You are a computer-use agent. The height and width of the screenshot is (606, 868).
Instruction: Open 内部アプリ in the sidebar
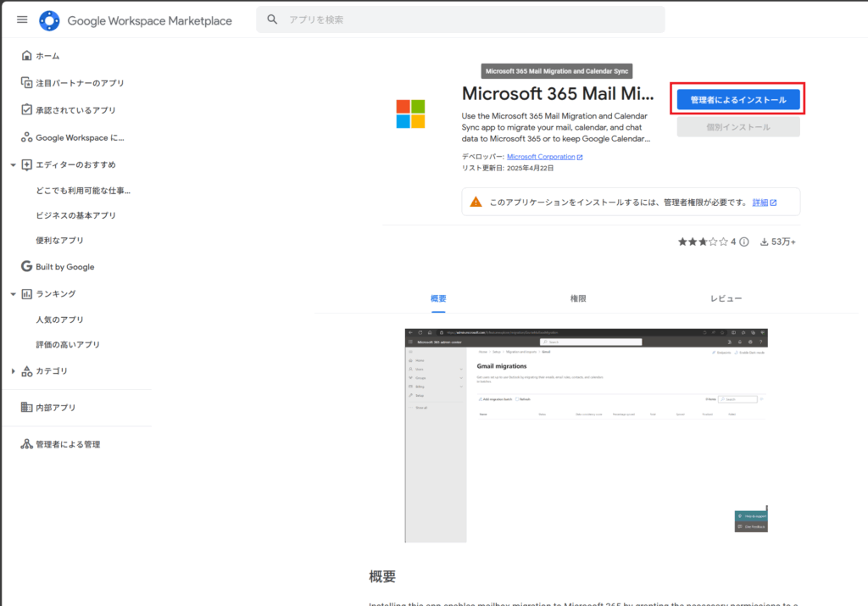[x=55, y=408]
